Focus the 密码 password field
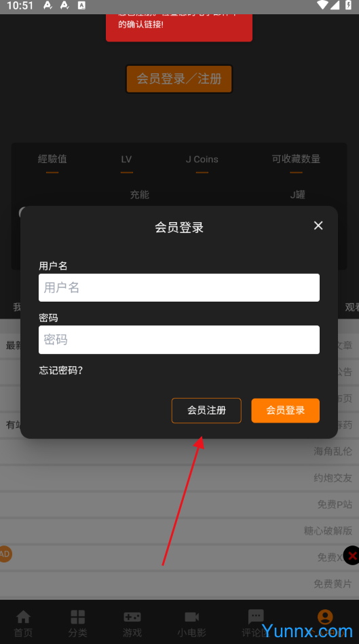The width and height of the screenshot is (359, 644). coord(179,340)
